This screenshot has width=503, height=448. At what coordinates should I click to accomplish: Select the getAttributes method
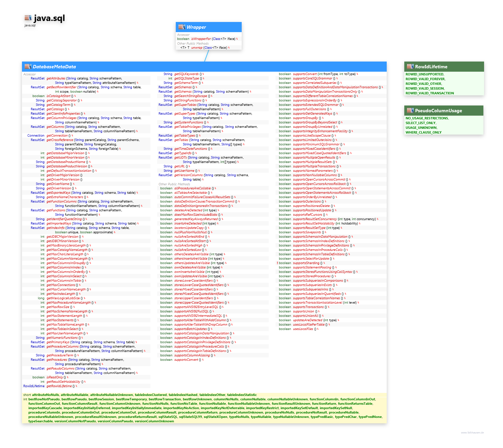pos(56,78)
